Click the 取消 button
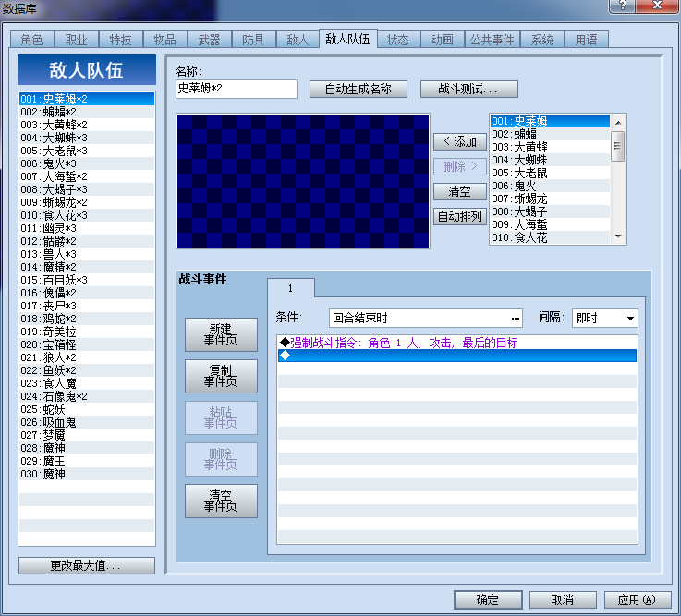The width and height of the screenshot is (681, 616). coord(563,599)
